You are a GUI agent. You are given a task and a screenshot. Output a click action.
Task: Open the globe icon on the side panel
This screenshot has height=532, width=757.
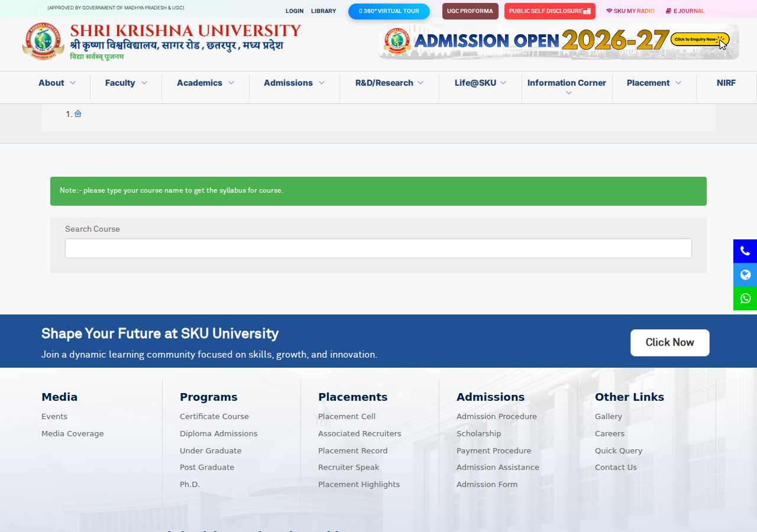(745, 275)
